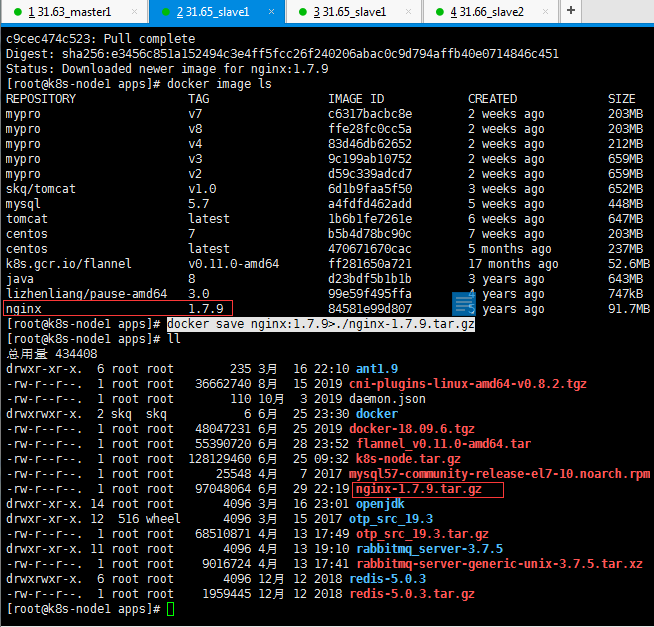Click the java repository name
The height and width of the screenshot is (627, 654).
pyautogui.click(x=20, y=279)
